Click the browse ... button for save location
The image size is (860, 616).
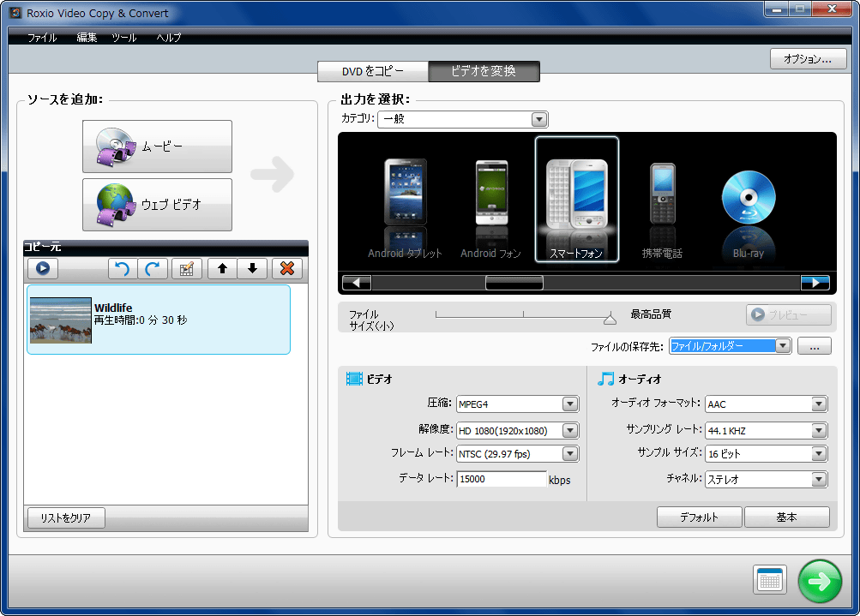point(815,346)
